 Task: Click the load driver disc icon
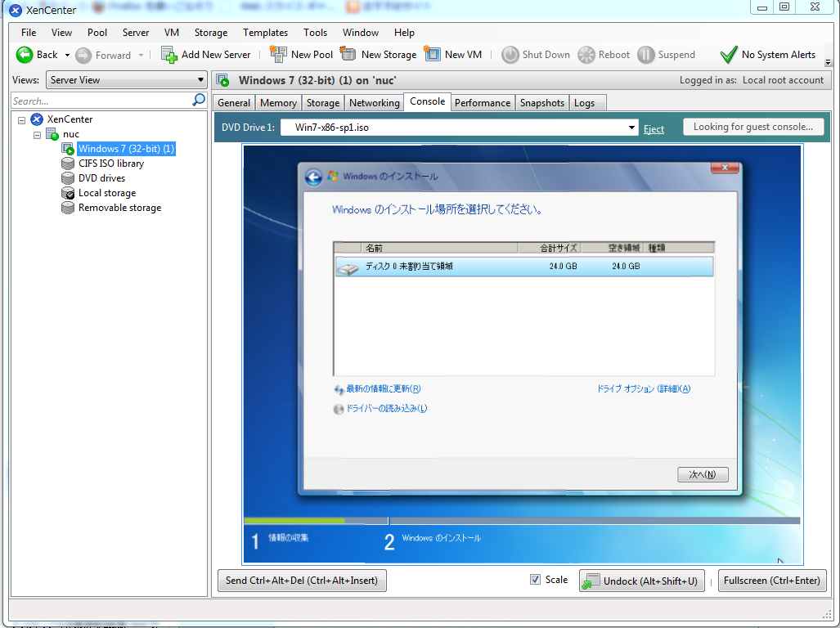point(339,410)
